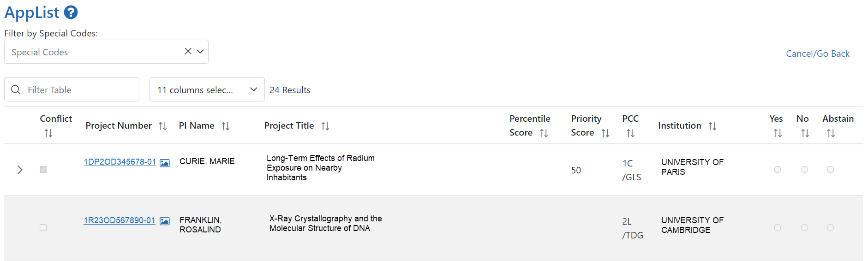Screen dimensions: 868x261
Task: Open image icon next to 1R23OD567890-01
Action: click(165, 221)
